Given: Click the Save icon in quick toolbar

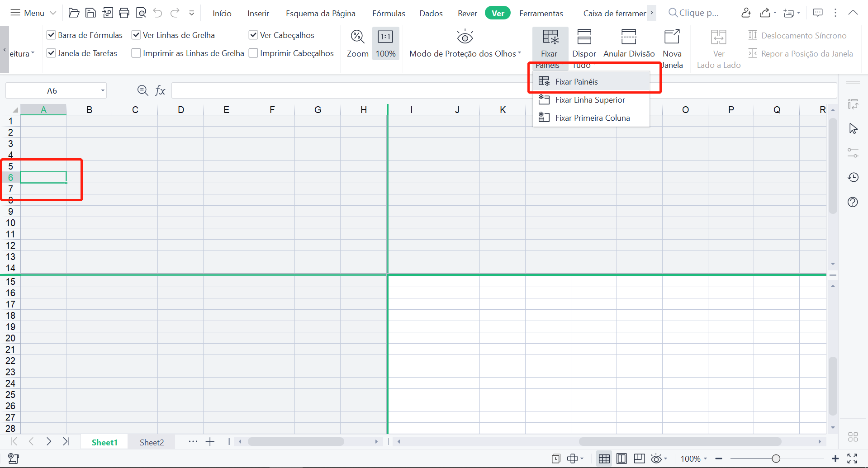Looking at the screenshot, I should (x=90, y=13).
